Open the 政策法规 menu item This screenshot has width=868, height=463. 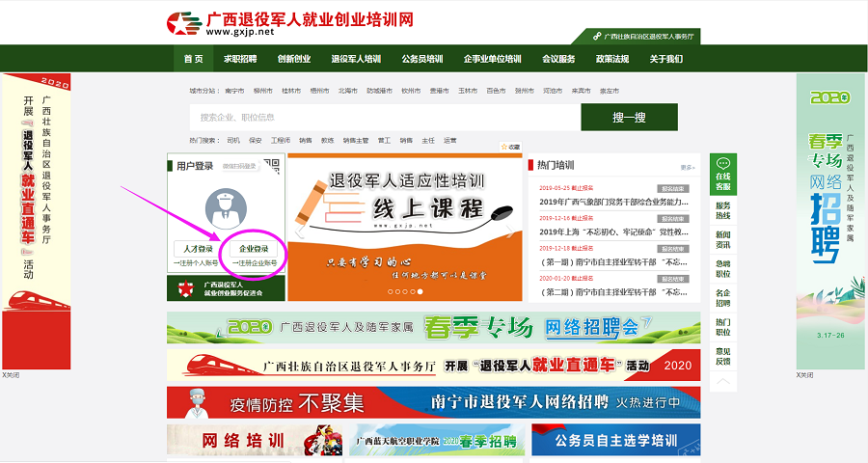click(x=612, y=59)
